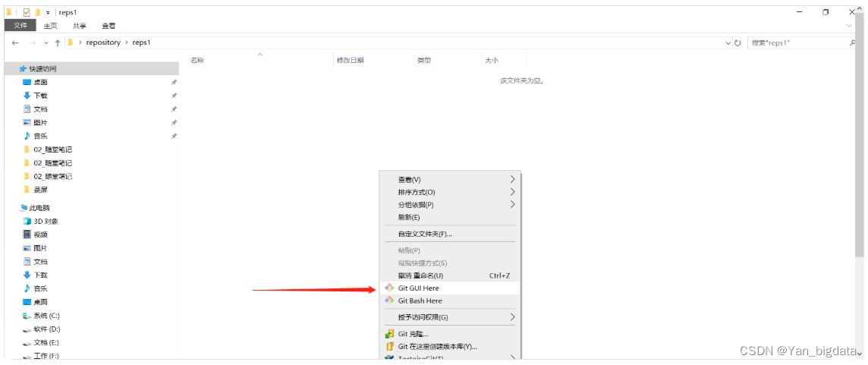Click Git 在这里创建版本库(Y)... entry
Image resolution: width=868 pixels, height=365 pixels.
[x=450, y=347]
